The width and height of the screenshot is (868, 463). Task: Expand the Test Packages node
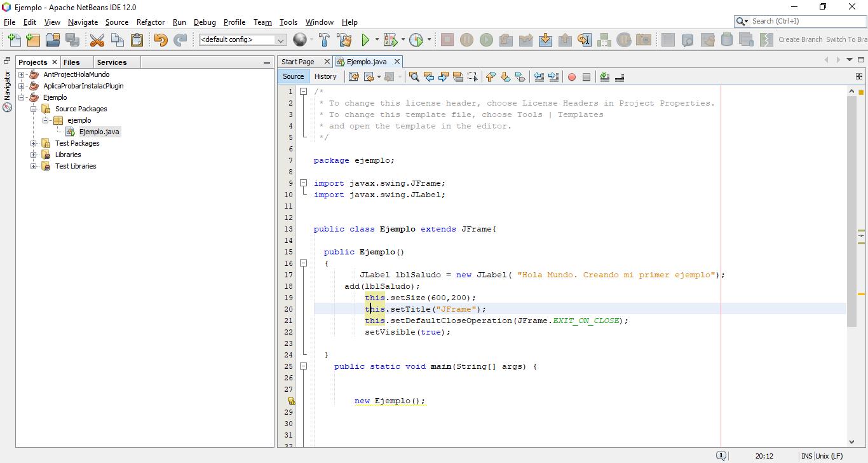[32, 143]
